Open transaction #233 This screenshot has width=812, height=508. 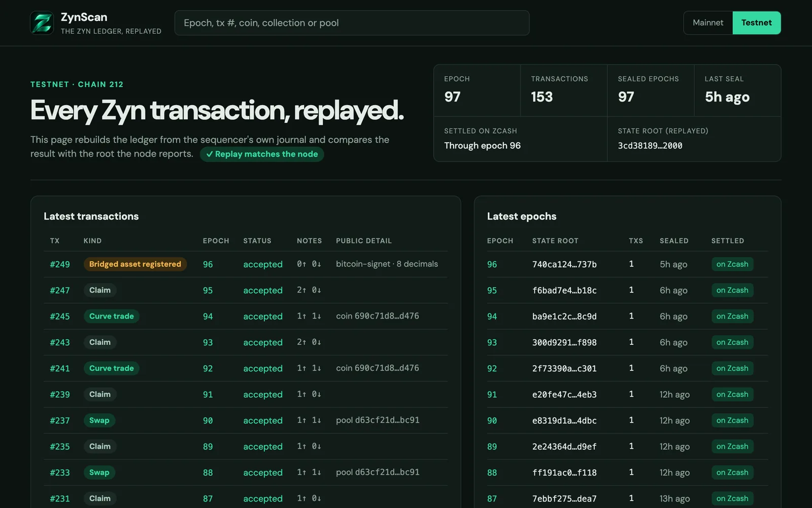click(x=60, y=472)
